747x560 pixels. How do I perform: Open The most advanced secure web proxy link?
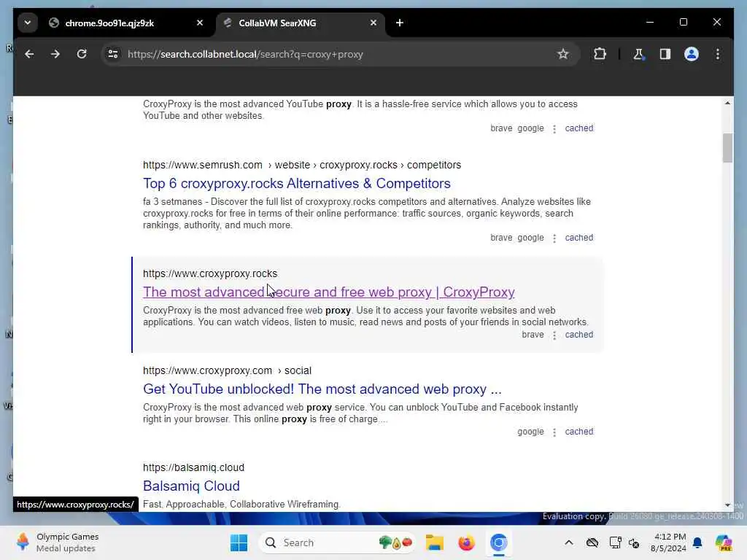329,292
